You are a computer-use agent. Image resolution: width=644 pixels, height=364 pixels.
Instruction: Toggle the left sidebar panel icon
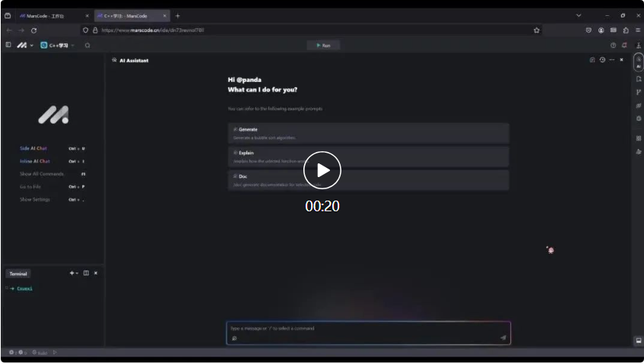[x=8, y=46]
